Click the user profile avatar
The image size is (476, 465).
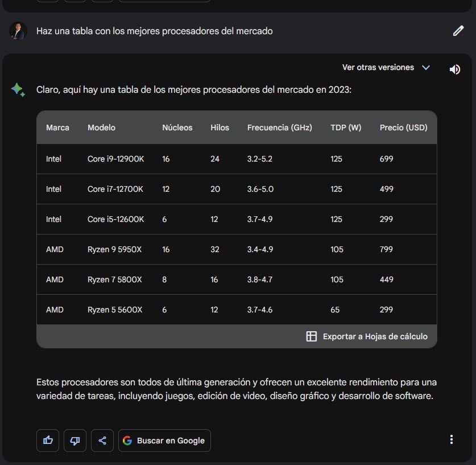point(18,31)
